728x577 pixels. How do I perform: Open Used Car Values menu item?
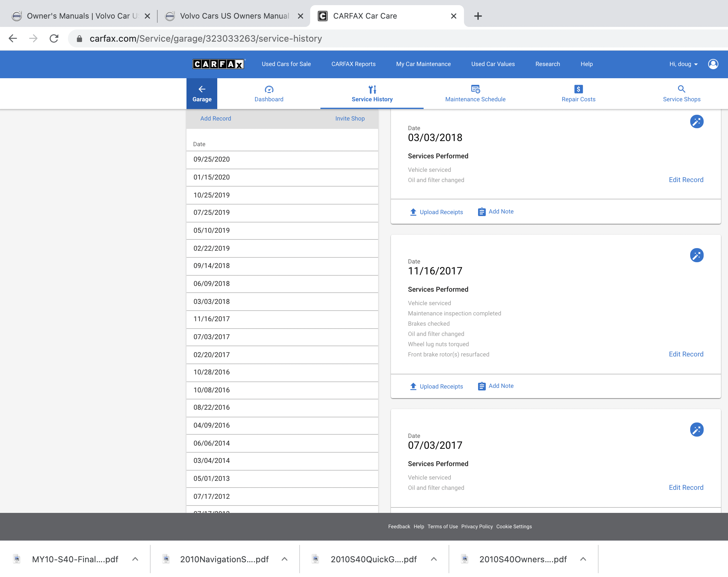492,64
